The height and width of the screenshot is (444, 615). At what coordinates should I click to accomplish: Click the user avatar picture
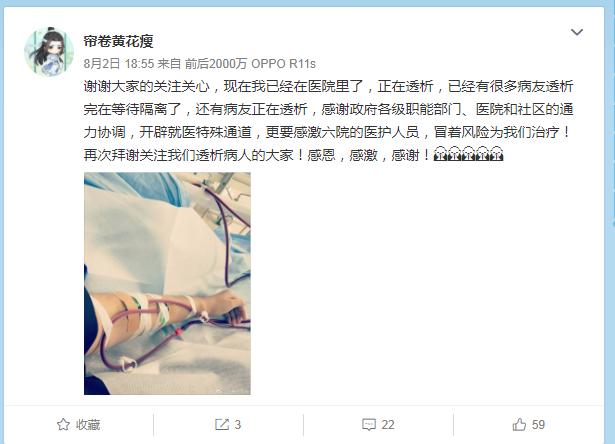pos(49,51)
